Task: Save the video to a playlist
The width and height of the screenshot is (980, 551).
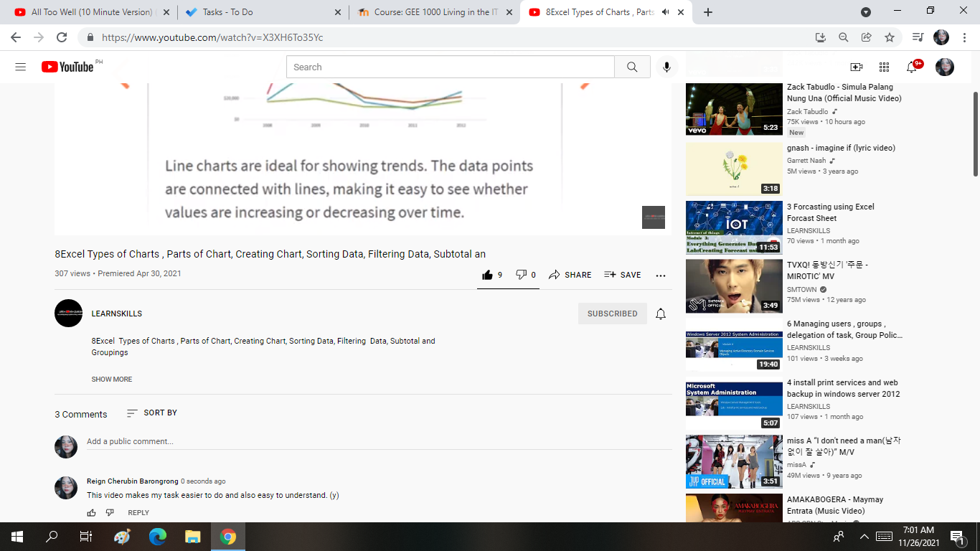Action: (x=623, y=275)
